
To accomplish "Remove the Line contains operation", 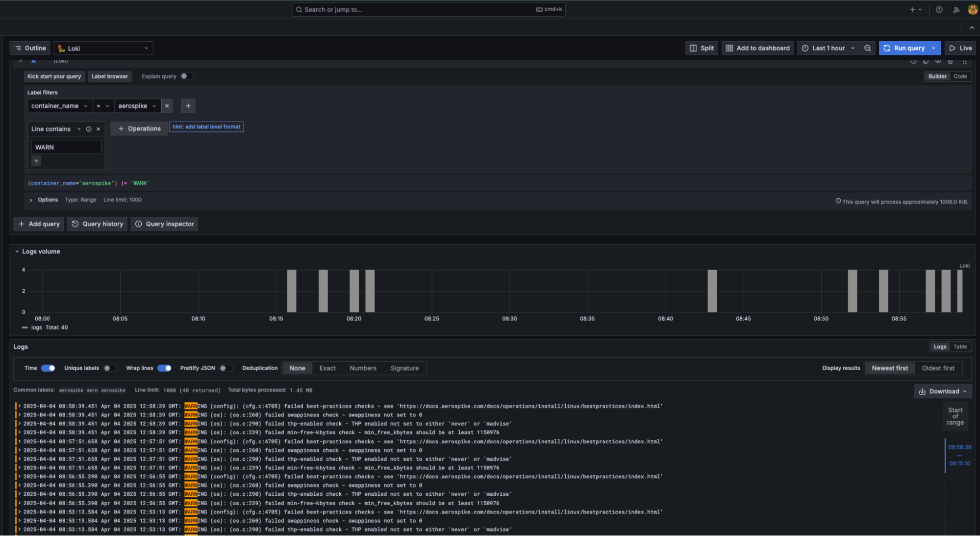I will coord(99,129).
